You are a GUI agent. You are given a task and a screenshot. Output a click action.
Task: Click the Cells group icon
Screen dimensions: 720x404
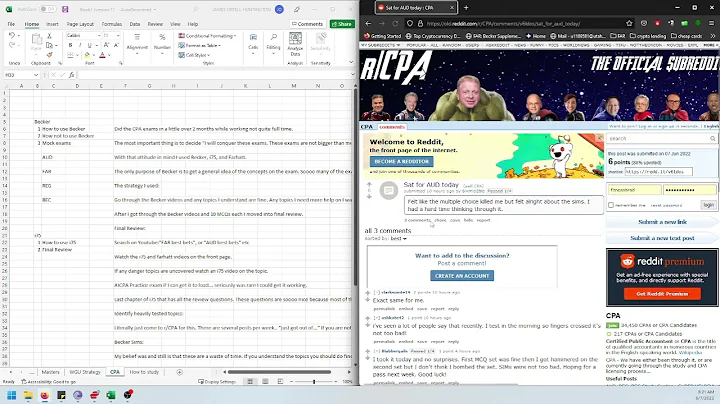[x=253, y=38]
